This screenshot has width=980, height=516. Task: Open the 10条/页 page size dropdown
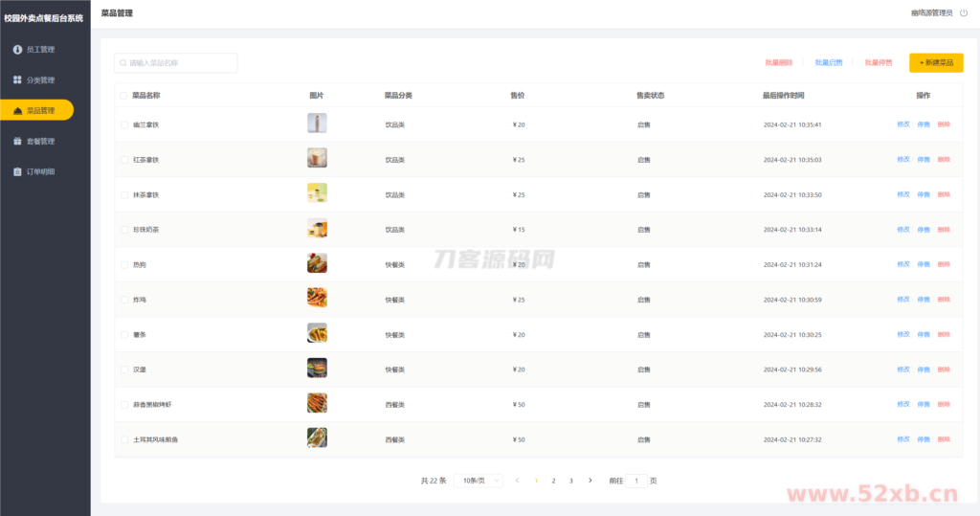point(479,481)
